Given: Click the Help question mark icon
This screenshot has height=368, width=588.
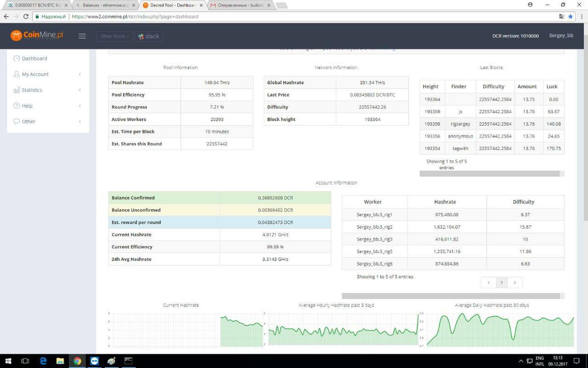Looking at the screenshot, I should click(17, 105).
